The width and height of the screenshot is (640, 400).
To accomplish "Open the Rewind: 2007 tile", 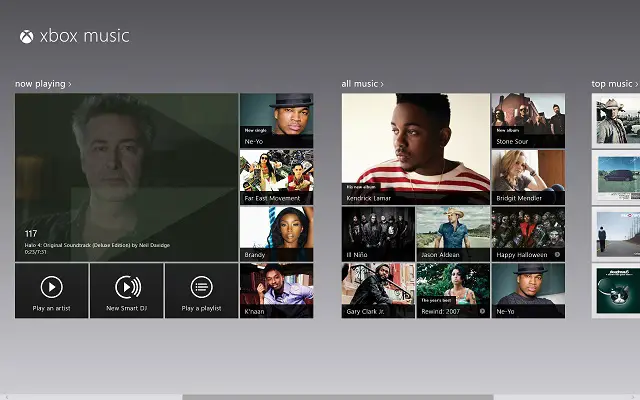I will click(453, 291).
